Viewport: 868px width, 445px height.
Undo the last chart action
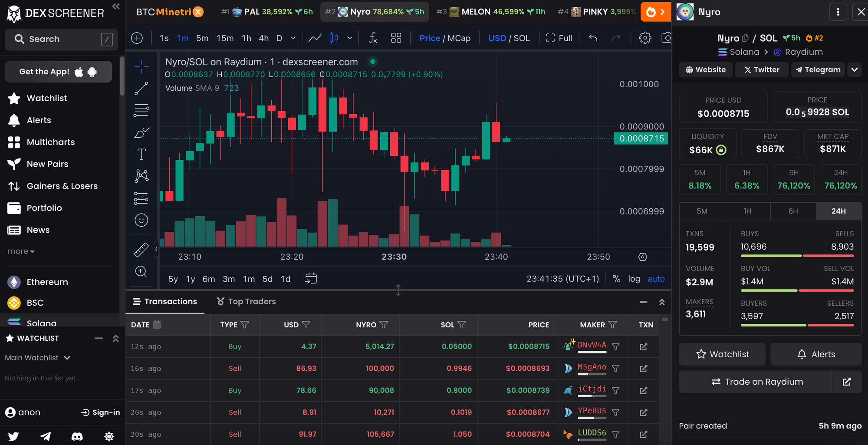point(593,38)
